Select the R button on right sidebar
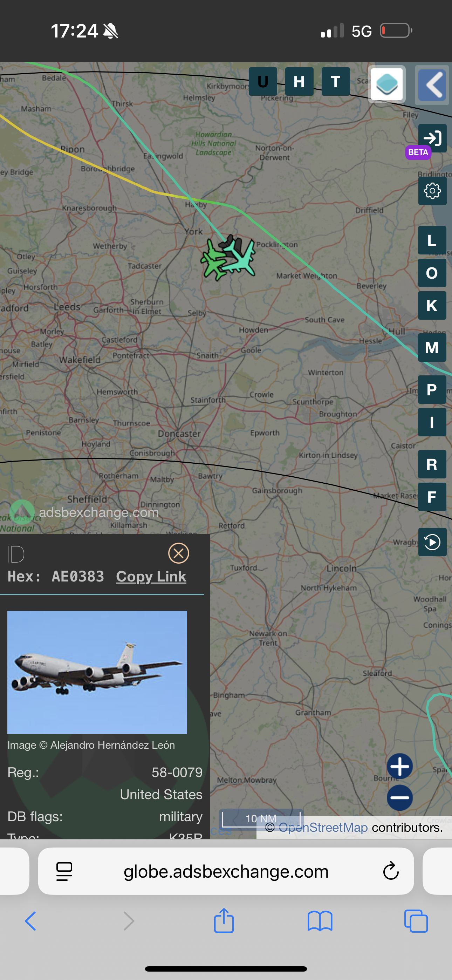Screen dimensions: 452x980 (x=432, y=464)
